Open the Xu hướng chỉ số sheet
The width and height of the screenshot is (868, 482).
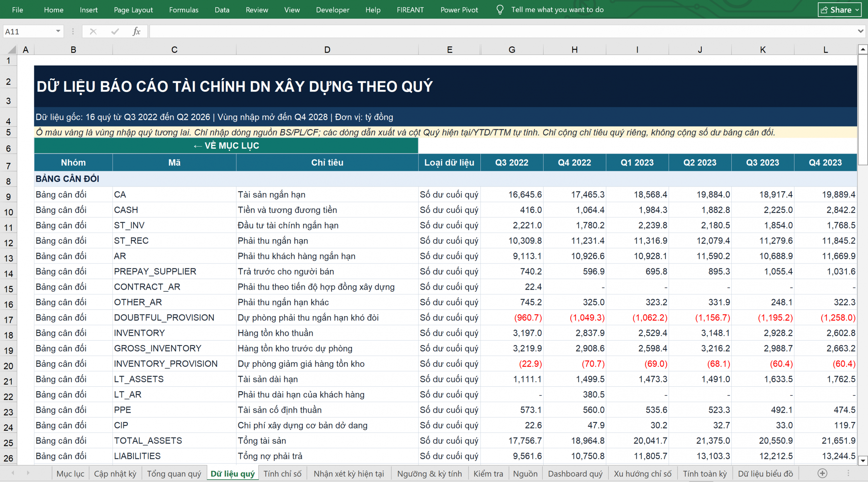click(643, 474)
